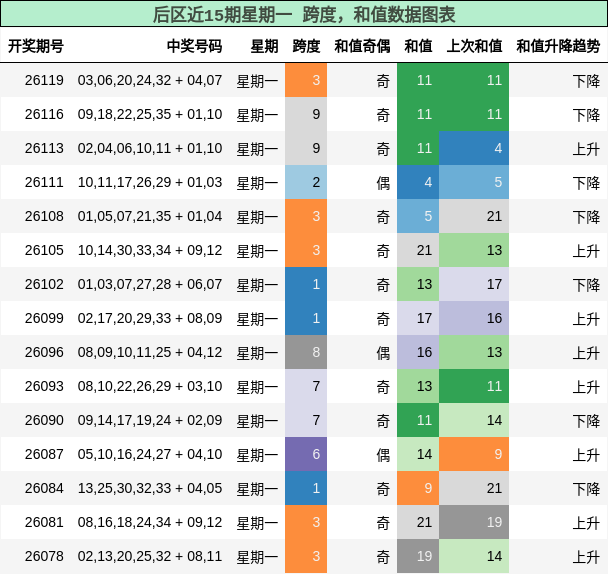Select period number 26096
Viewport: 608px width, 574px height.
pos(44,352)
